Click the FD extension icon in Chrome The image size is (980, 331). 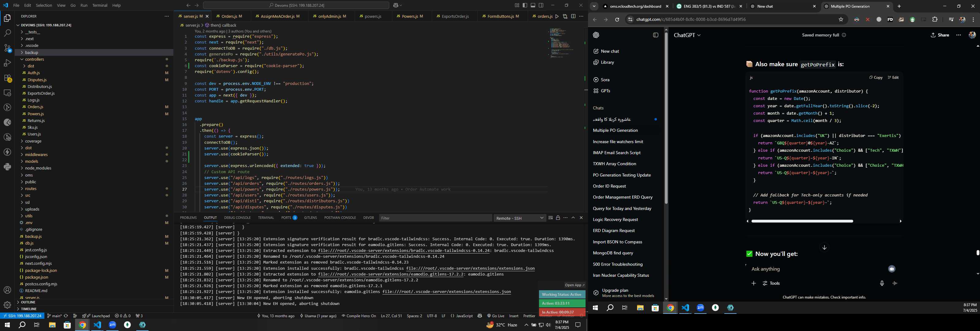(890, 20)
